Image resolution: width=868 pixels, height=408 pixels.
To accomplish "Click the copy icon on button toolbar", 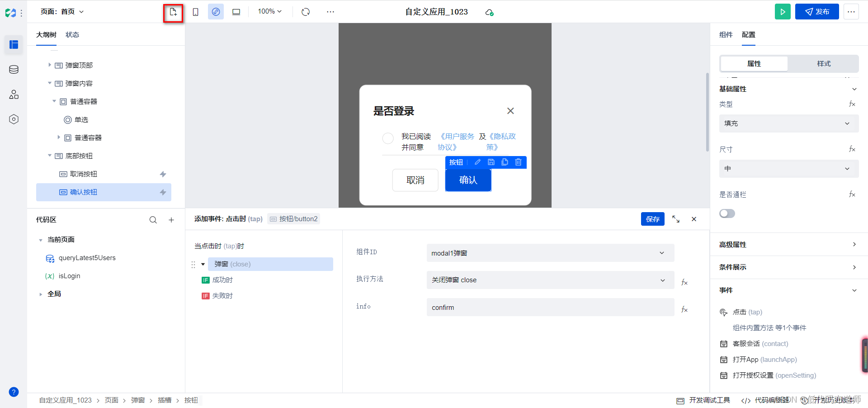I will pos(505,162).
